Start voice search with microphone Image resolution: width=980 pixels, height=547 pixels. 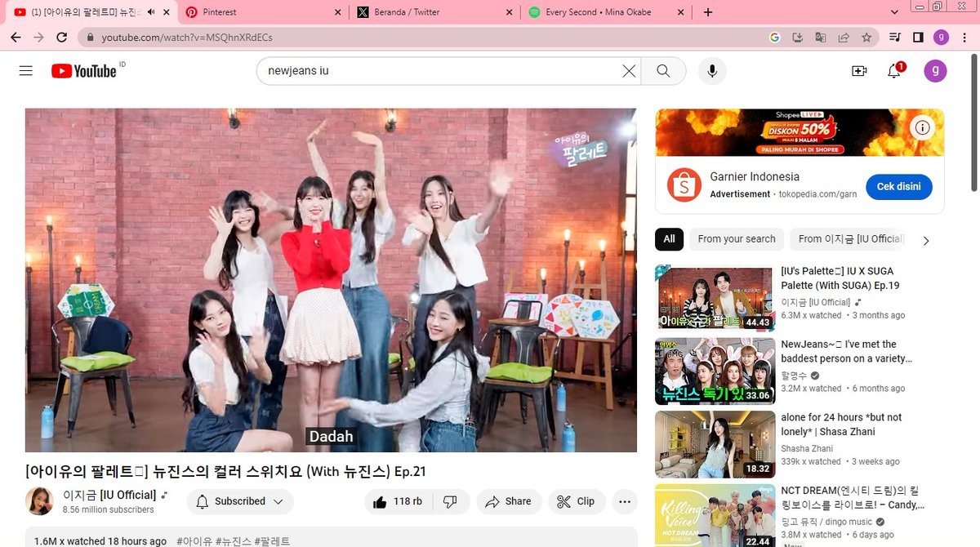[x=712, y=71]
